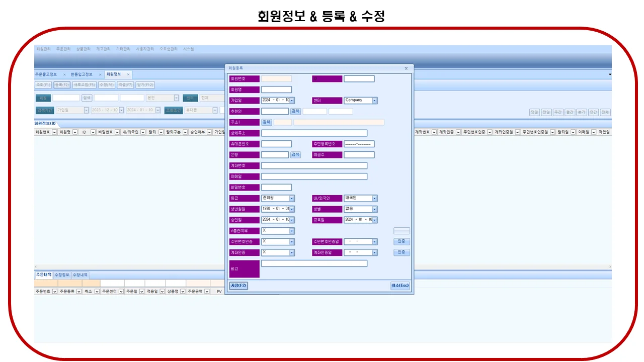Focus the 계좌번호 input field
The height and width of the screenshot is (362, 644).
pos(314,166)
